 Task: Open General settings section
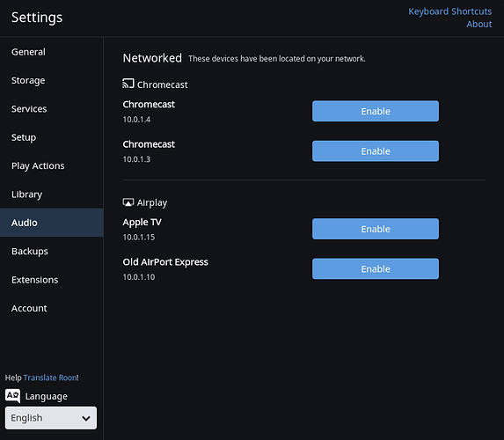(x=51, y=52)
